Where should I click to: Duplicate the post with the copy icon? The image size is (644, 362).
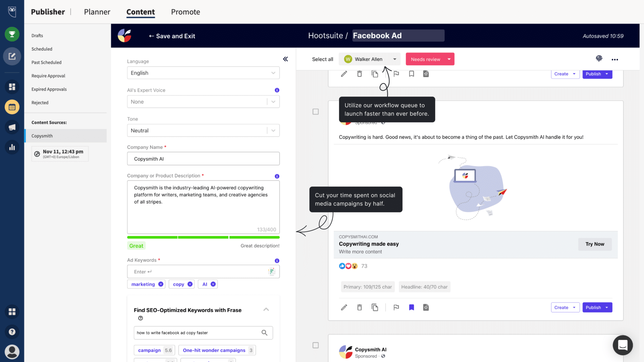[x=375, y=307]
